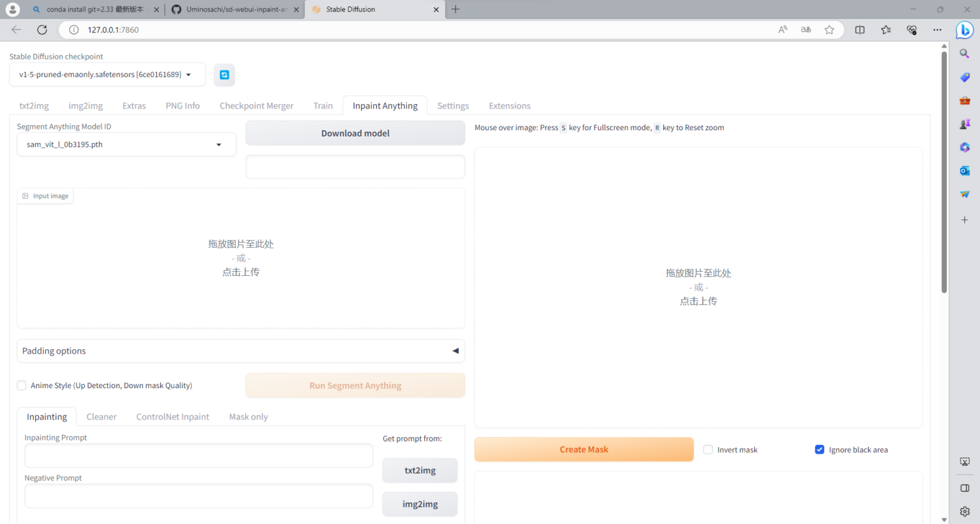Reload the page with browser refresh icon
This screenshot has height=524, width=980.
click(x=42, y=30)
